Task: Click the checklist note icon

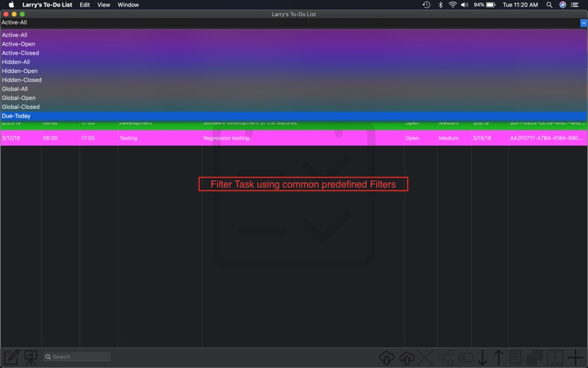Action: (517, 358)
